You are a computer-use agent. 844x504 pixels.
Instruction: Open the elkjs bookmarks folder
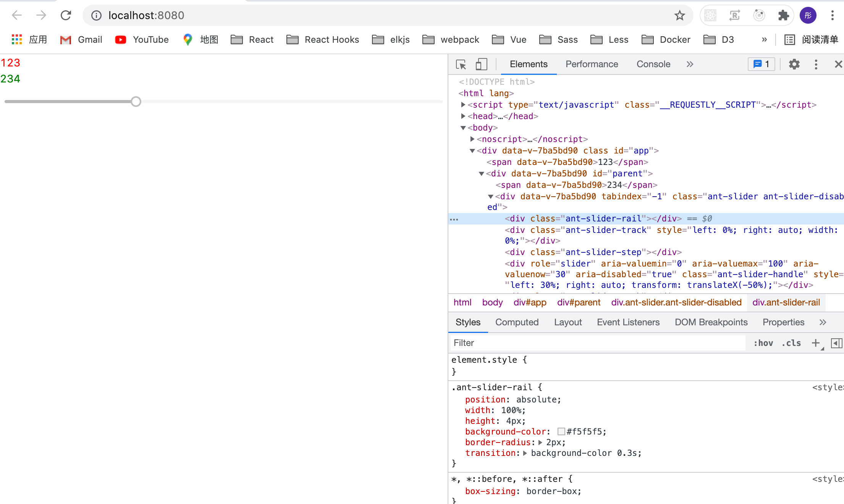point(391,39)
